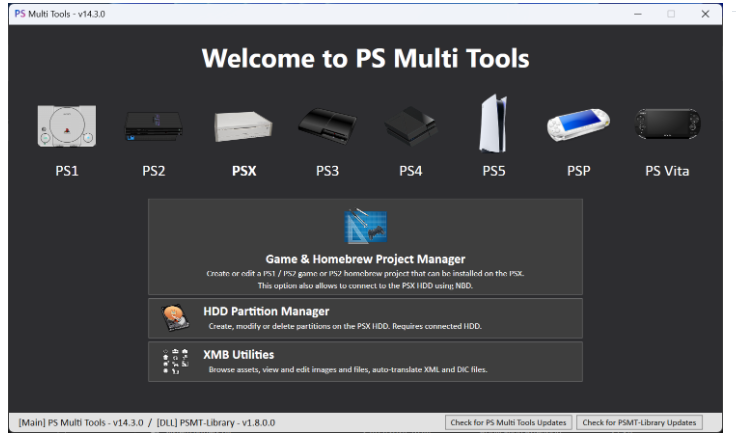Switch to the PS5 text label
Screen dimensions: 736x440
pos(494,171)
